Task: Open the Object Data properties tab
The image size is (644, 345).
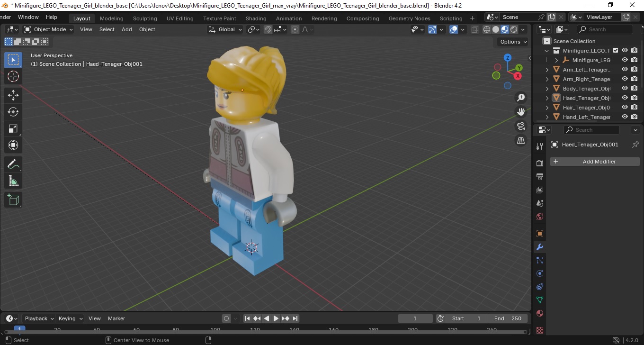Action: [x=539, y=300]
